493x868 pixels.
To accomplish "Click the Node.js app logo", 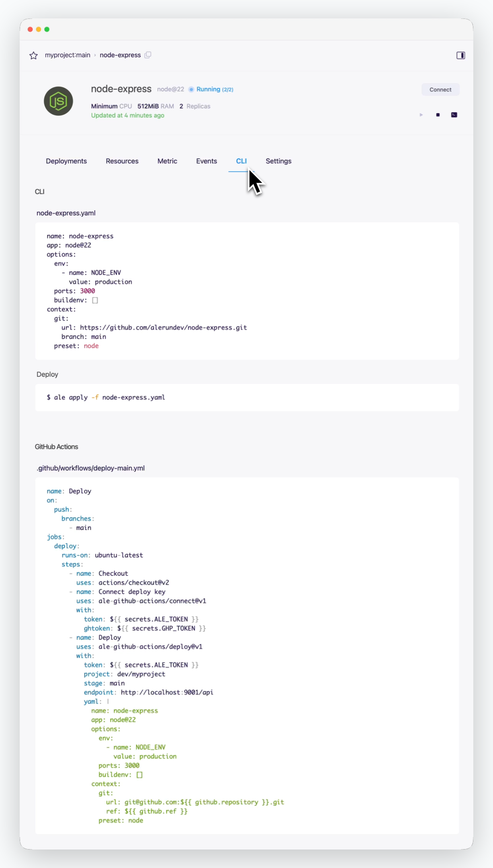I will 59,101.
